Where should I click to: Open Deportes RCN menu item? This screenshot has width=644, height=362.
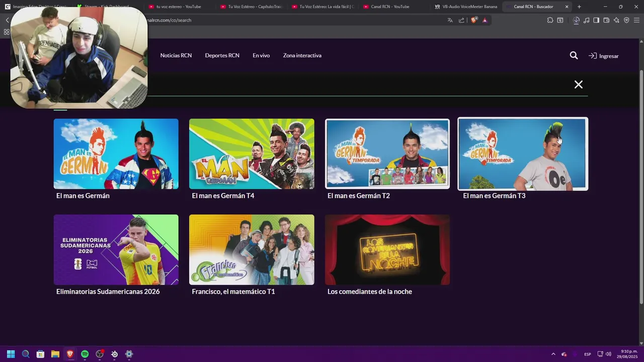pyautogui.click(x=222, y=55)
